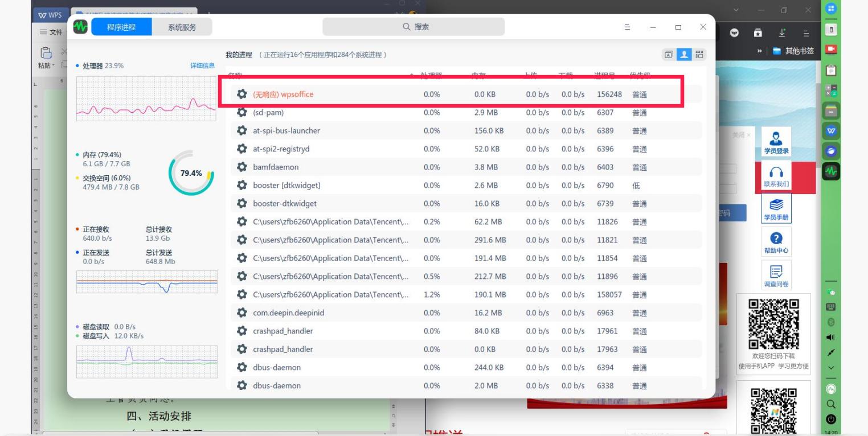Click 关闭 × on the webpage panel

[x=741, y=135]
